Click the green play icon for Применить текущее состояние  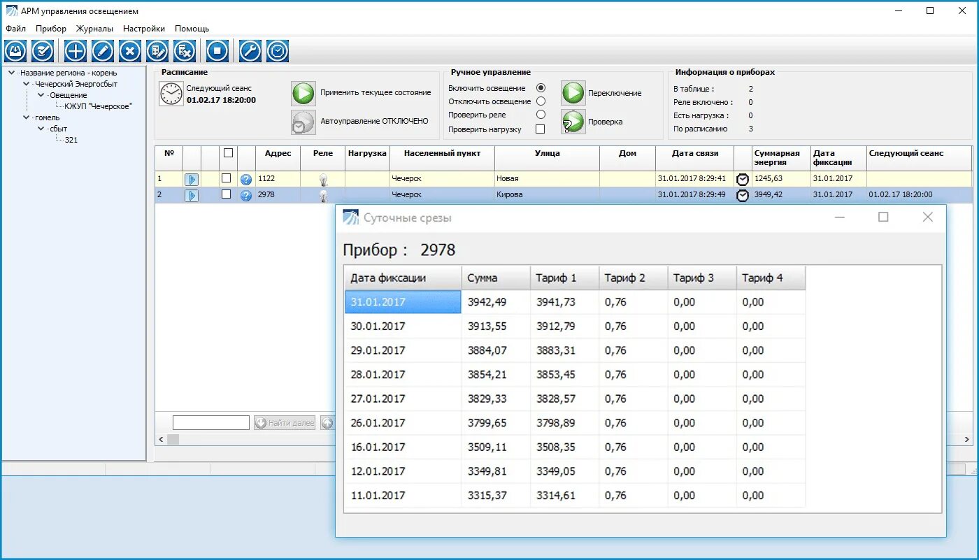point(303,93)
